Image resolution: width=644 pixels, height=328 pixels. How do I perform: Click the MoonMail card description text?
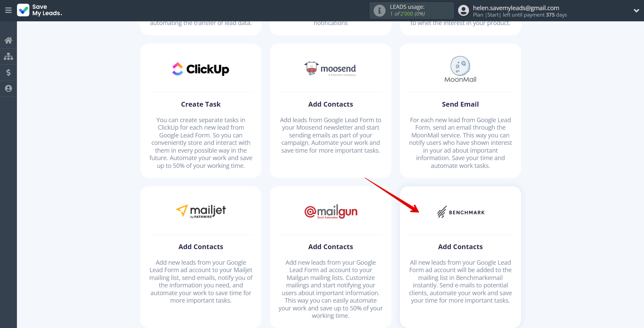coord(460,143)
